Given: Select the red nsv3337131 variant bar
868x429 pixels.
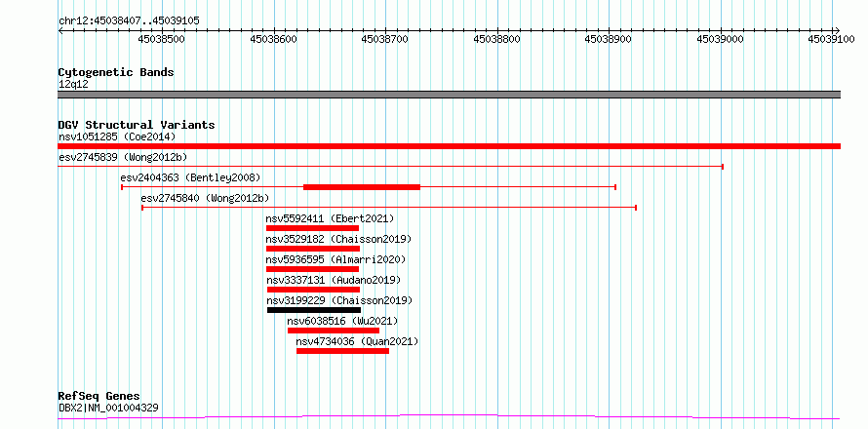Looking at the screenshot, I should (x=313, y=290).
